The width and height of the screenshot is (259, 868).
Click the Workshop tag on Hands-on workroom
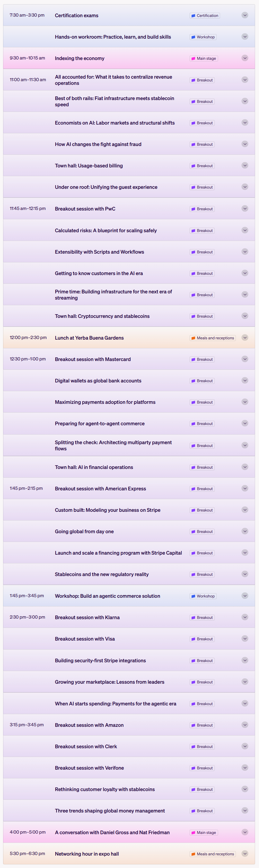(203, 37)
